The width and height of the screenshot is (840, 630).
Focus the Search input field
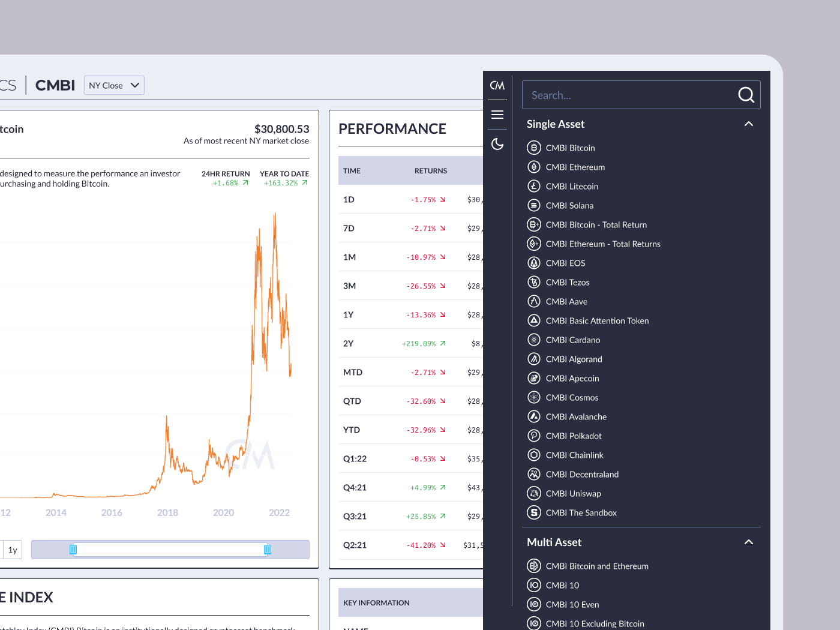pos(630,95)
